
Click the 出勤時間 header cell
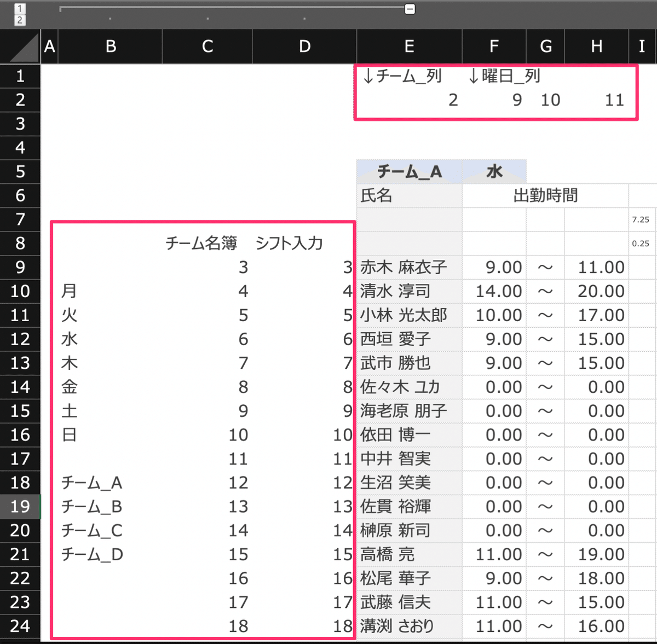(545, 196)
